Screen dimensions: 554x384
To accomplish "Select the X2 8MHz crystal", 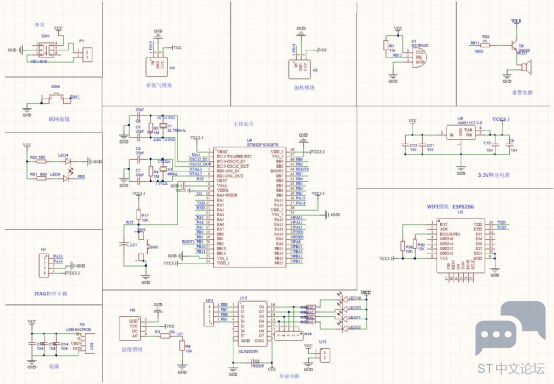I will point(163,169).
